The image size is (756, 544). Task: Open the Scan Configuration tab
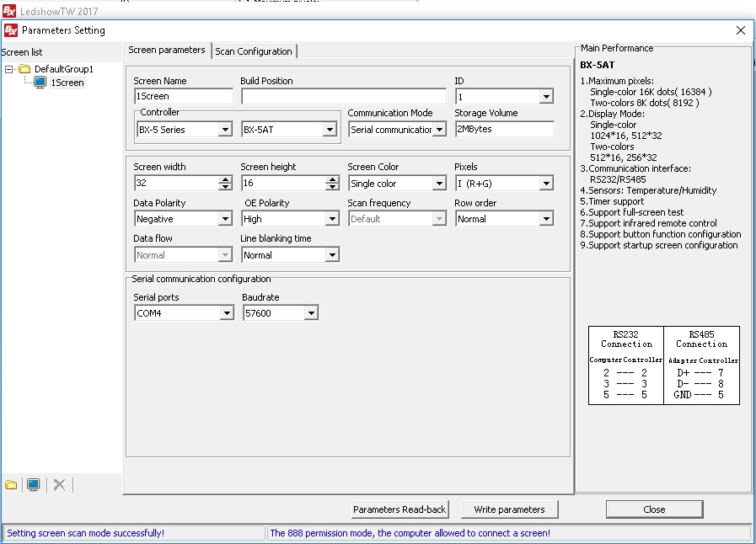click(254, 51)
